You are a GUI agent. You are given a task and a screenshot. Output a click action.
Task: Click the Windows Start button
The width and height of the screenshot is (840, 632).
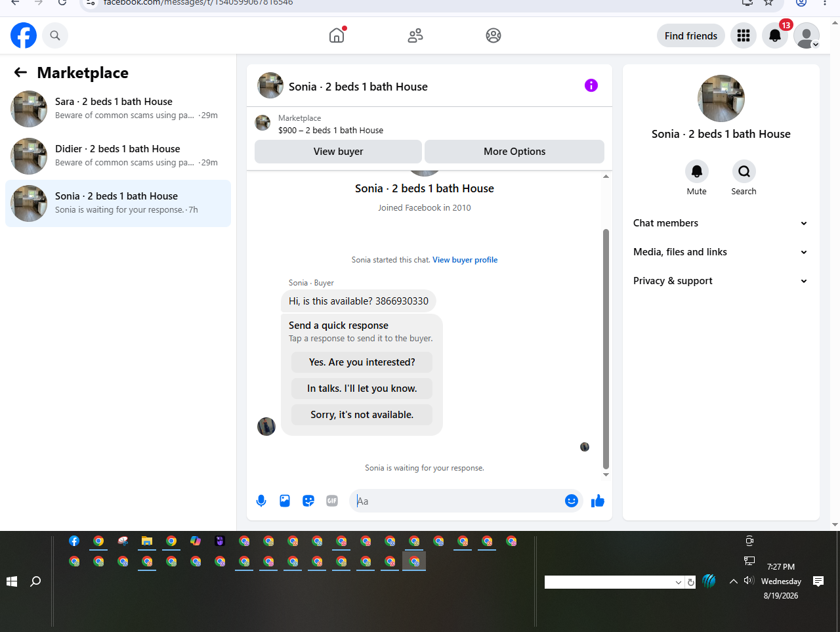[x=12, y=581]
